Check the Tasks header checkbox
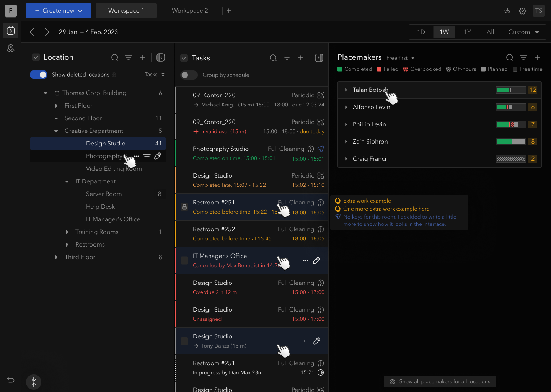The image size is (551, 392). tap(184, 58)
